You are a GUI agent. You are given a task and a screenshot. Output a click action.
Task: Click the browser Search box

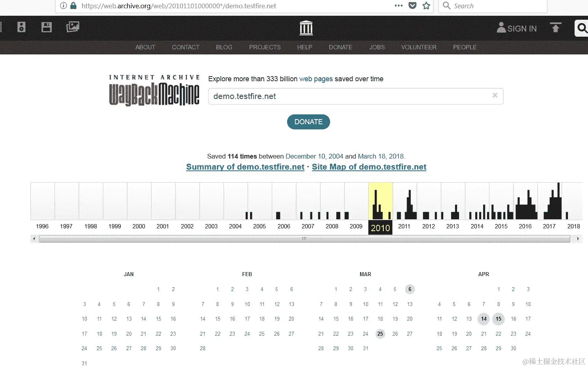493,6
